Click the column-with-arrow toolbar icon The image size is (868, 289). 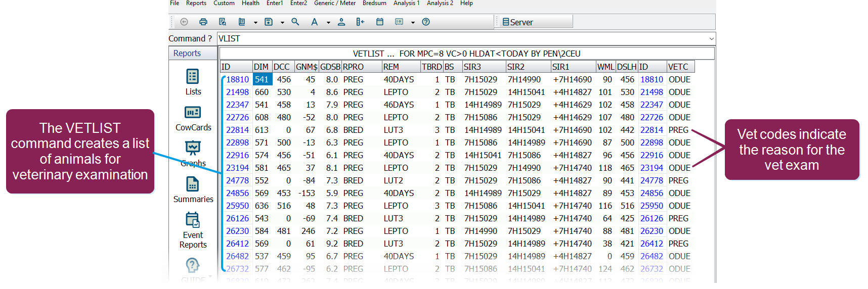point(360,22)
